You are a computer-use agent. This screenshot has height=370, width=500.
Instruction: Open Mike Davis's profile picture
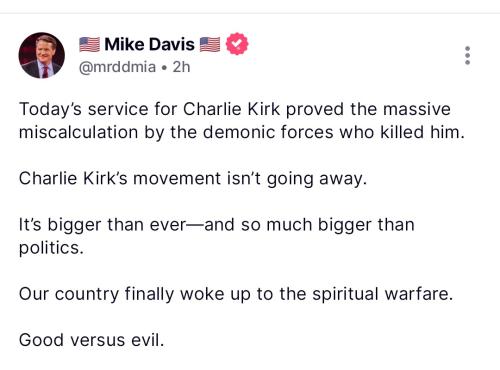click(x=42, y=55)
